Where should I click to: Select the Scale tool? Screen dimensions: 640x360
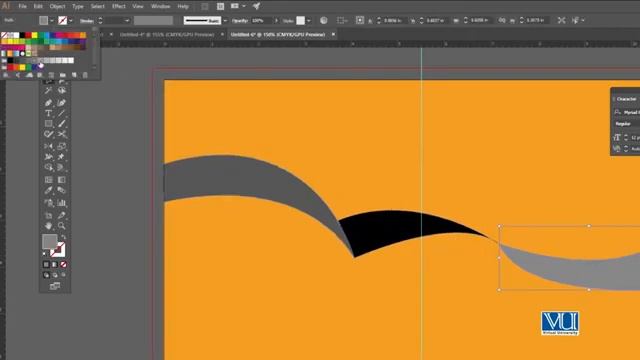(62, 146)
